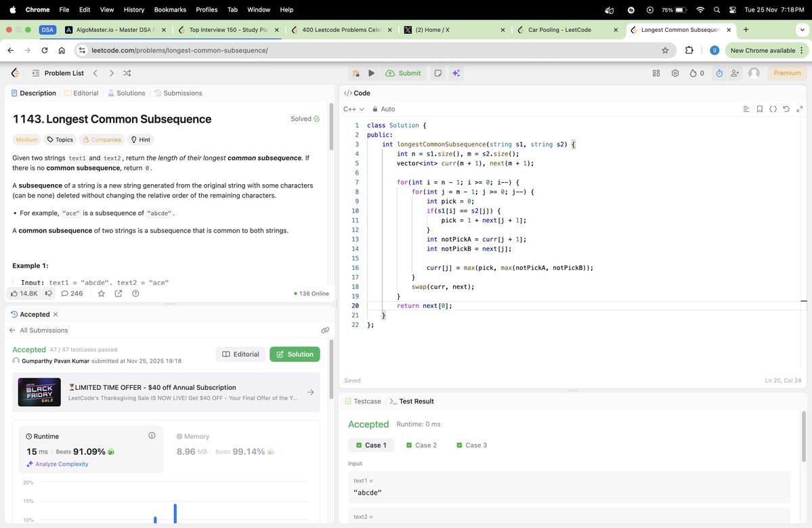Copy the submission link icon
The height and width of the screenshot is (528, 812).
tap(325, 330)
